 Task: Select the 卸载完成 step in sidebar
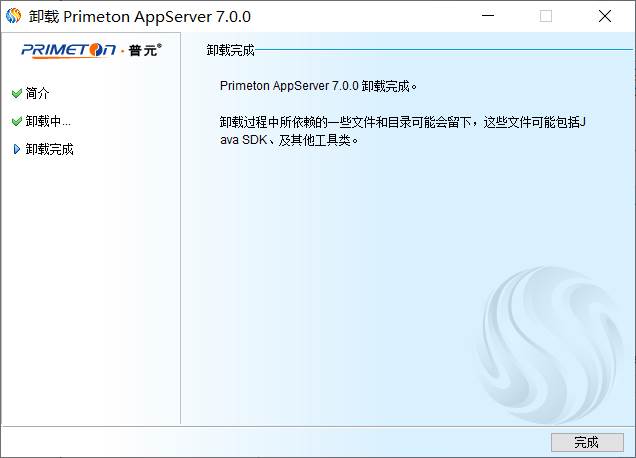pos(49,149)
